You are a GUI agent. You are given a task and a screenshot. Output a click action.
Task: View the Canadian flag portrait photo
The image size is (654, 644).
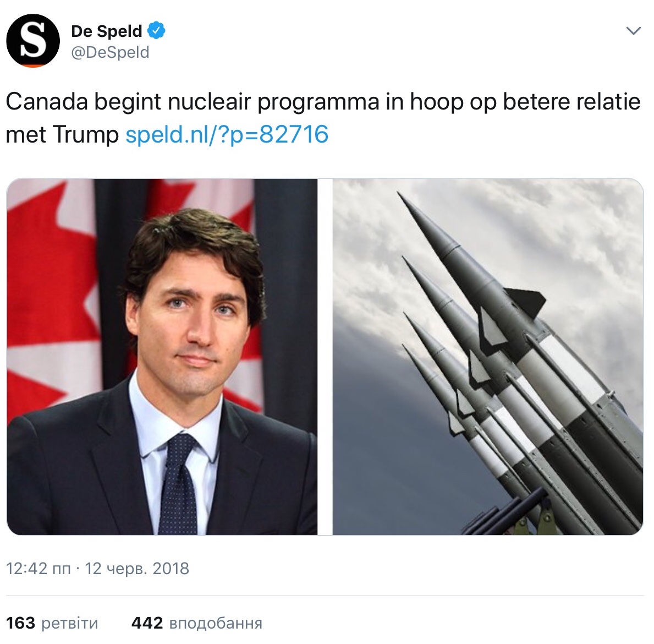[x=162, y=357]
